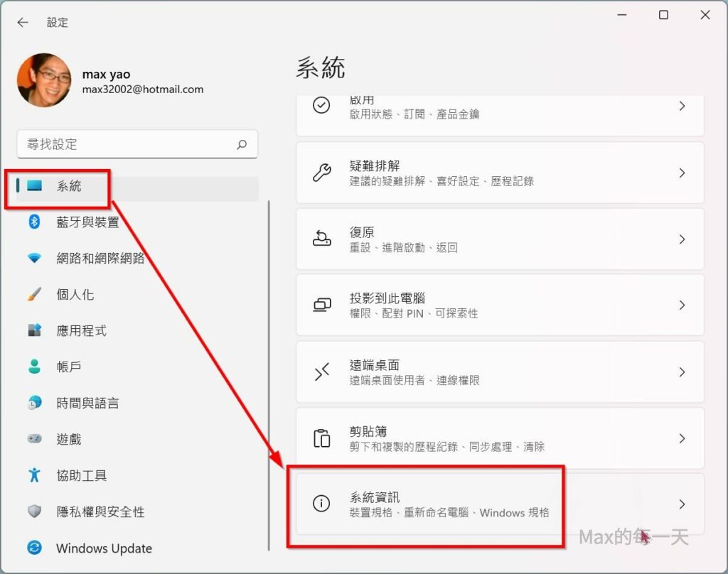728x574 pixels.
Task: Expand the 剪貼簿 clipboard chevron
Action: [x=682, y=438]
